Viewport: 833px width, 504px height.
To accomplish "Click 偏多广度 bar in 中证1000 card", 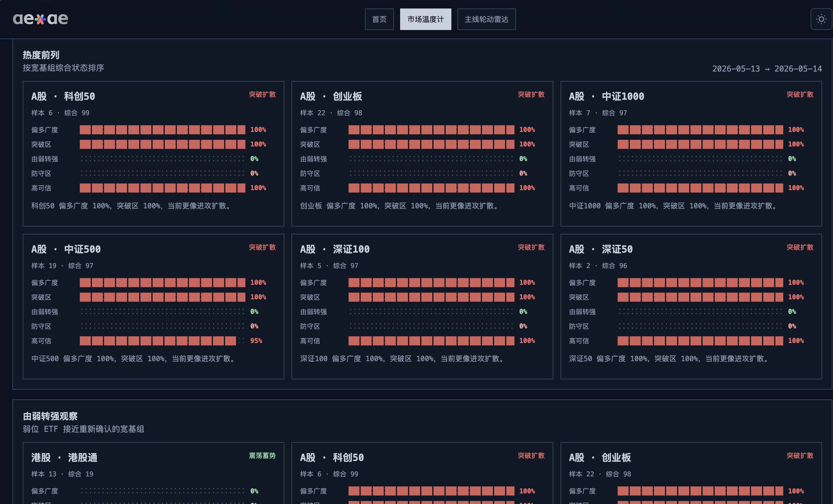I will [700, 130].
